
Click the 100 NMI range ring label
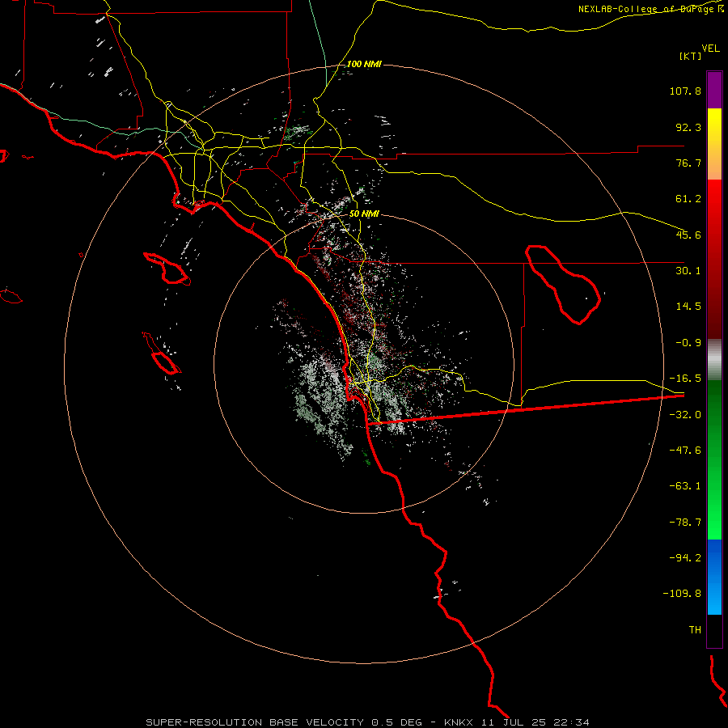[364, 64]
